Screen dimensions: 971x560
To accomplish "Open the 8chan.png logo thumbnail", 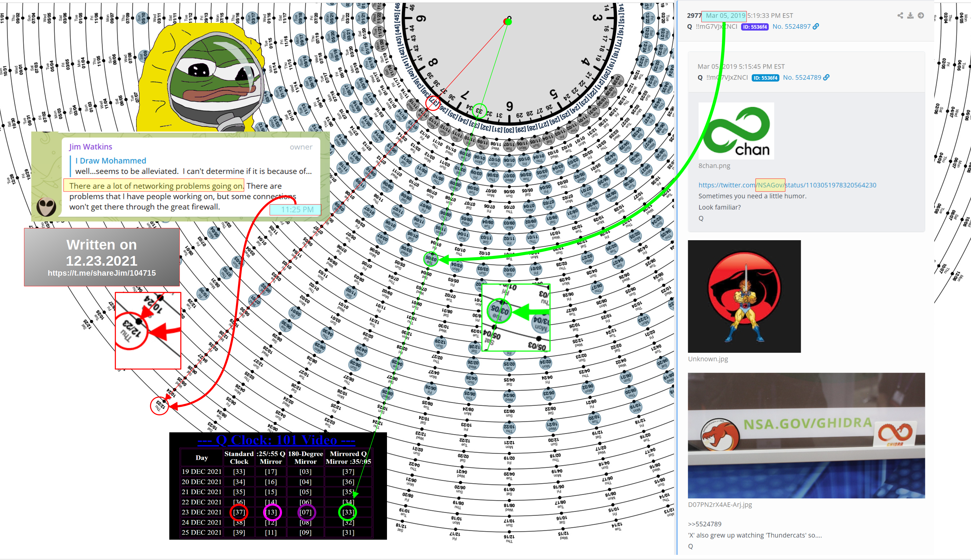I will tap(736, 131).
